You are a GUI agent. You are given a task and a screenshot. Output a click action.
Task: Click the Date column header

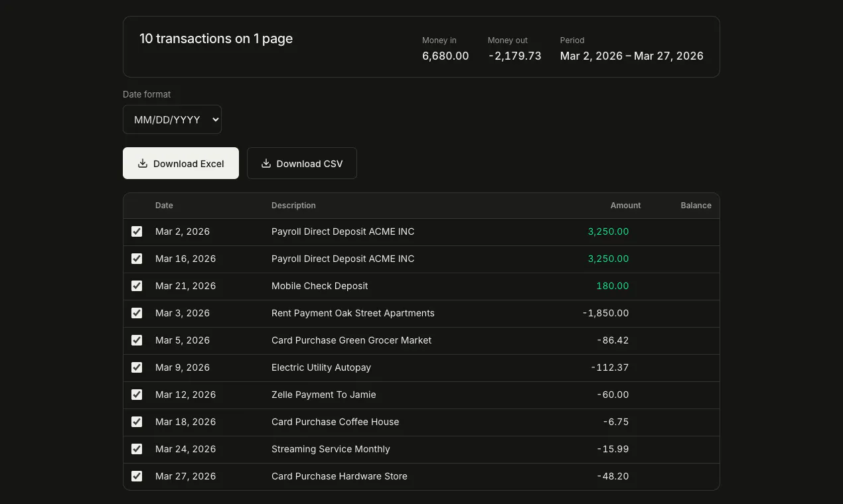(x=164, y=206)
